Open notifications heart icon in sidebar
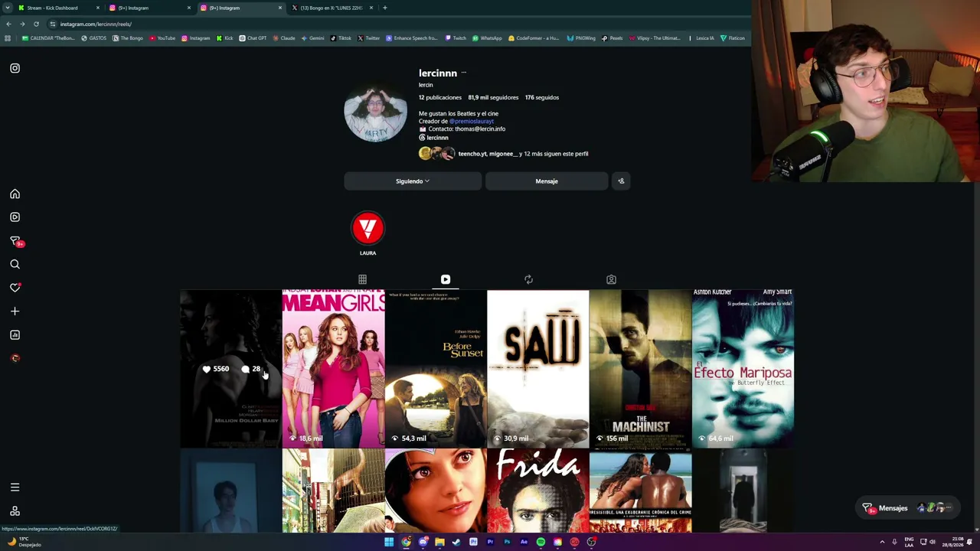Image resolution: width=980 pixels, height=551 pixels. (x=15, y=288)
